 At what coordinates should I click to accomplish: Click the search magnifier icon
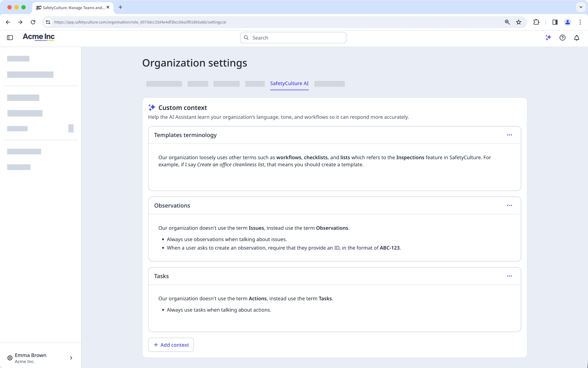pos(246,38)
